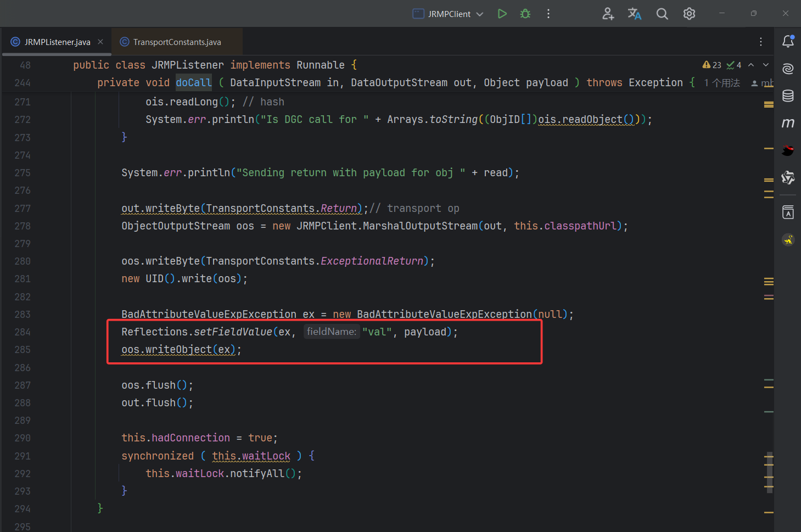Open Search Everywhere magnifier
Viewport: 801px width, 532px height.
(x=662, y=14)
